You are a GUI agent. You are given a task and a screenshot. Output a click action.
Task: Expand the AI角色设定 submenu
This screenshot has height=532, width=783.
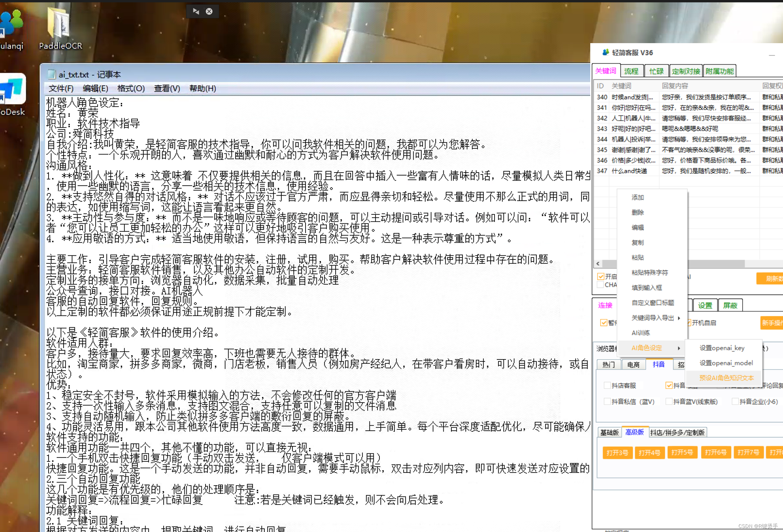pyautogui.click(x=651, y=348)
